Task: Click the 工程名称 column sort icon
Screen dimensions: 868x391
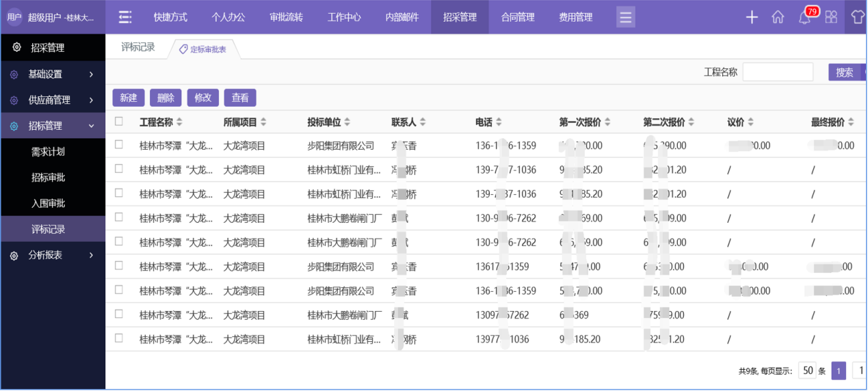Action: coord(180,122)
